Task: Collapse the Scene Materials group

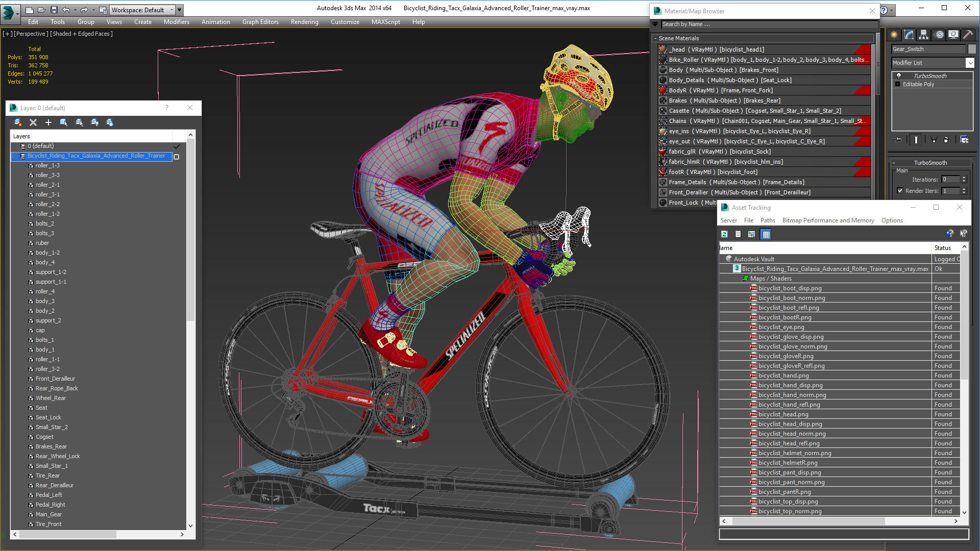Action: coord(655,39)
